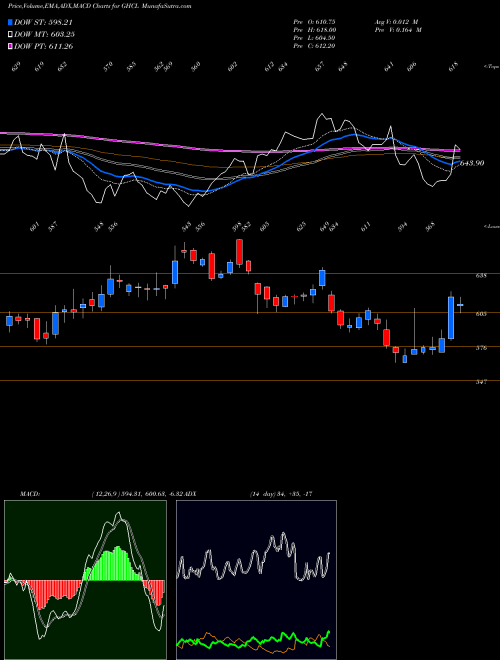
Task: Click the 'Pre C: 612.20' value
Action: tap(314, 46)
